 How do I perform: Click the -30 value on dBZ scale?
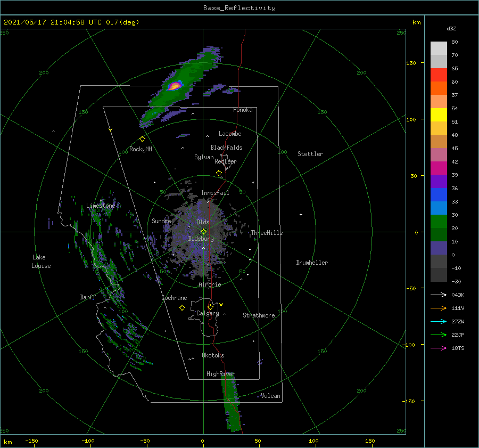pos(456,281)
